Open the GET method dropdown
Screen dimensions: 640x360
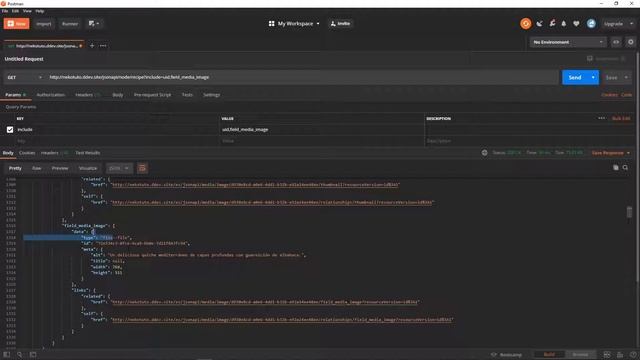point(24,78)
